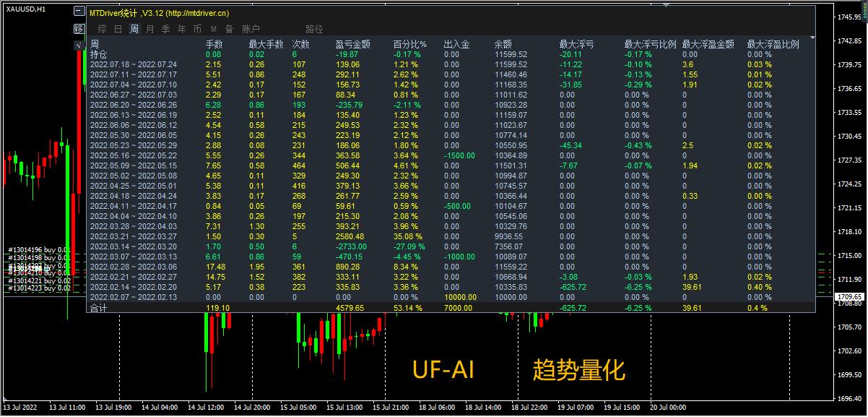The image size is (868, 417).
Task: Click the 出入金 column header
Action: [x=456, y=44]
